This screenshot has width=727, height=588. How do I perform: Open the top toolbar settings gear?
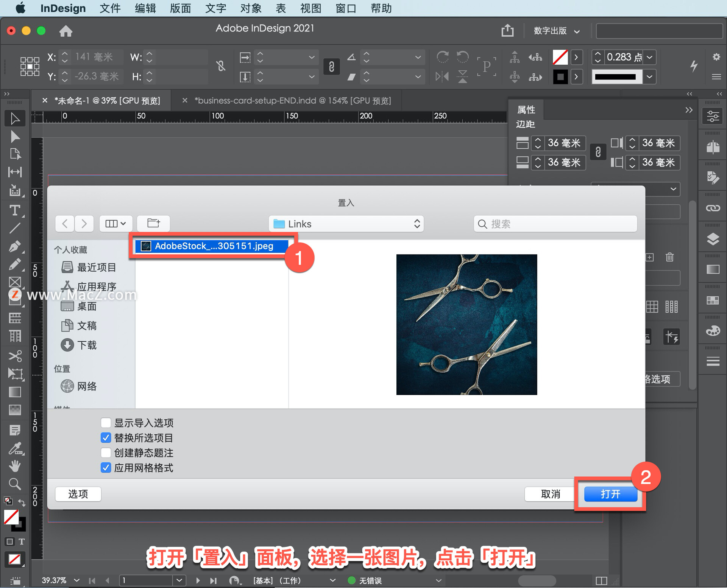coord(716,57)
